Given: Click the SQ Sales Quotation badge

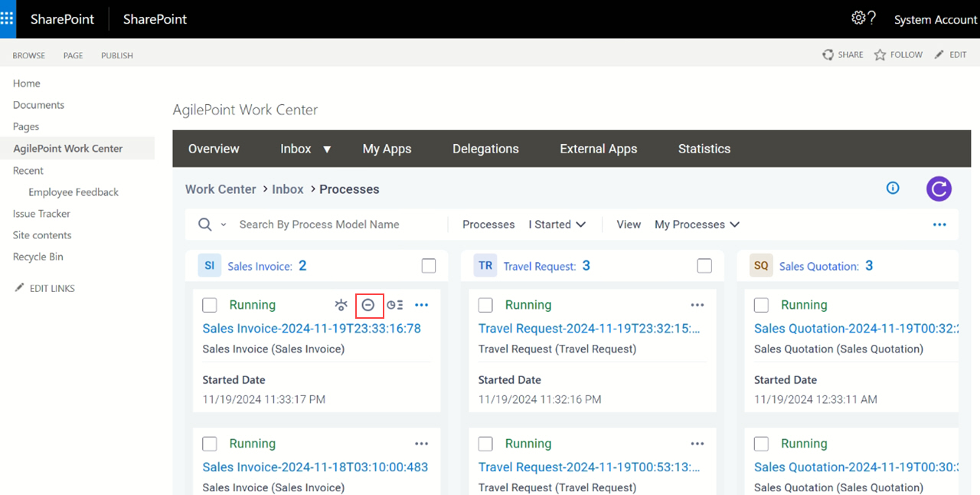Looking at the screenshot, I should 761,266.
